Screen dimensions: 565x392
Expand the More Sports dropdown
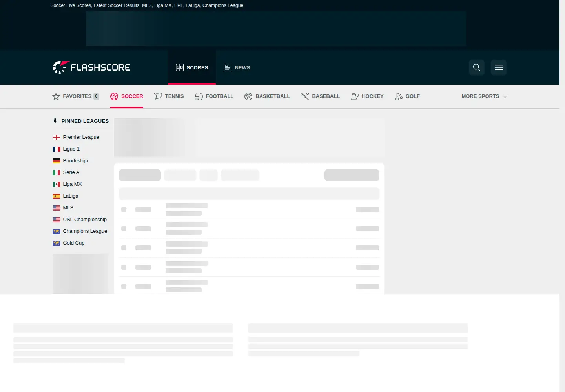tap(484, 96)
